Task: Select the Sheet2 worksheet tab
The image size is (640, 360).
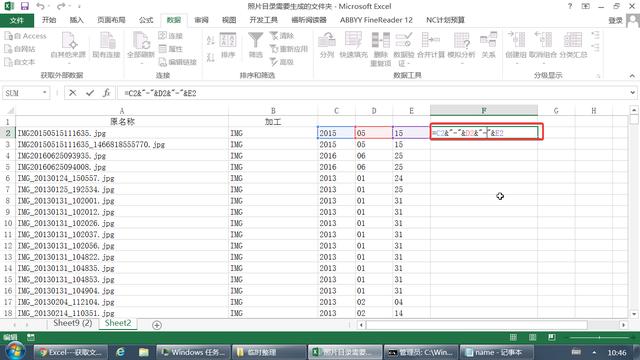Action: click(118, 323)
